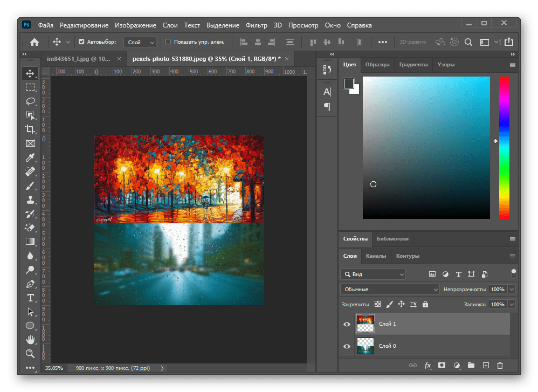Click the Share icon in options bar
The image size is (538, 392).
[x=509, y=42]
